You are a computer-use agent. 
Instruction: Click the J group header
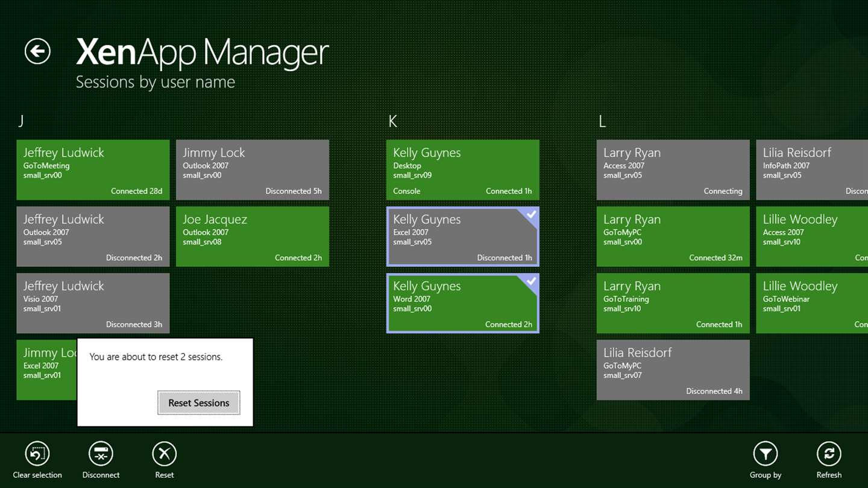(x=21, y=122)
